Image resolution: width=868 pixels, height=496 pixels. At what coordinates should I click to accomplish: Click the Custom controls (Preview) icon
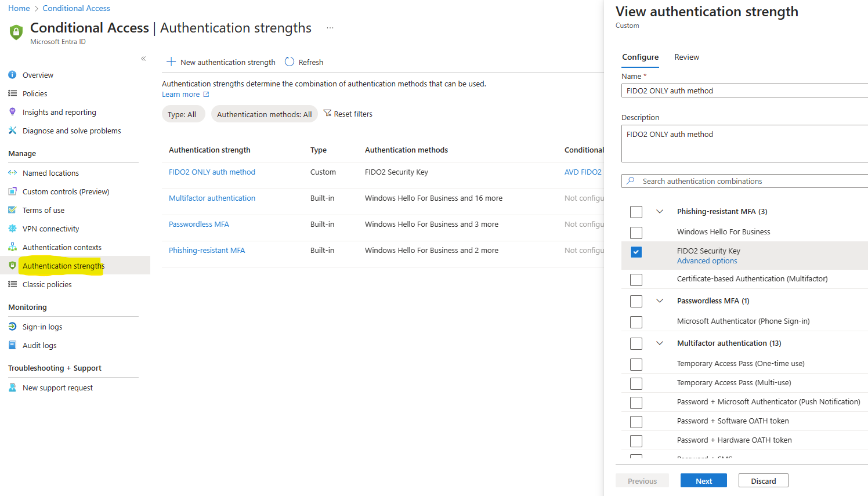click(x=12, y=191)
